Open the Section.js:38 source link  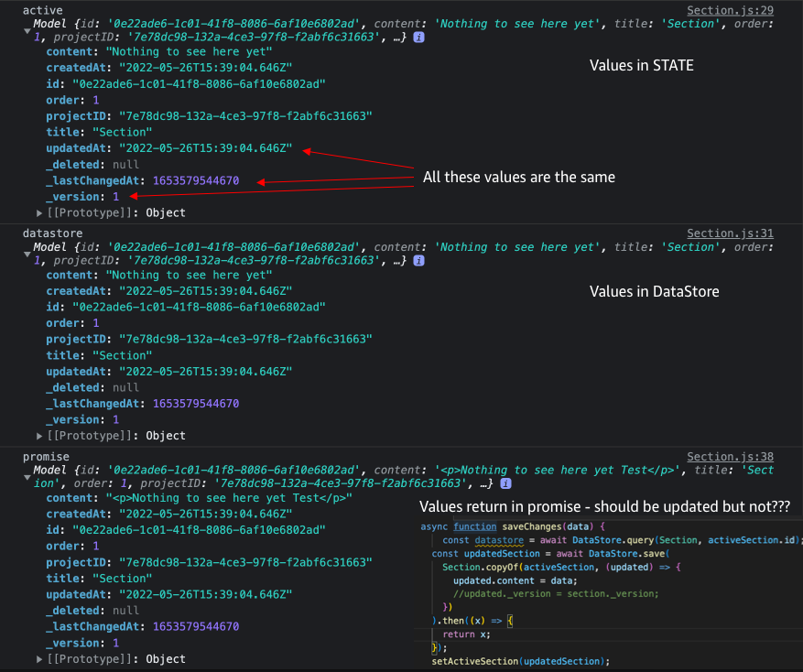pyautogui.click(x=730, y=456)
